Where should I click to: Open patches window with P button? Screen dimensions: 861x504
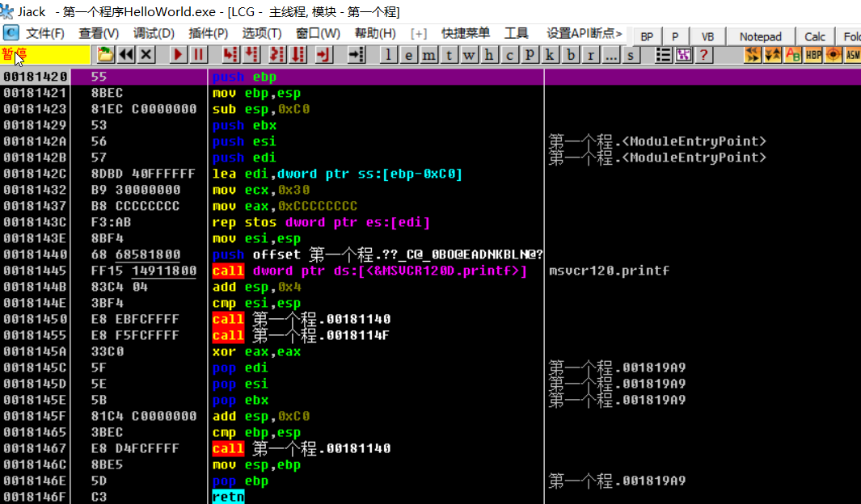coord(530,55)
